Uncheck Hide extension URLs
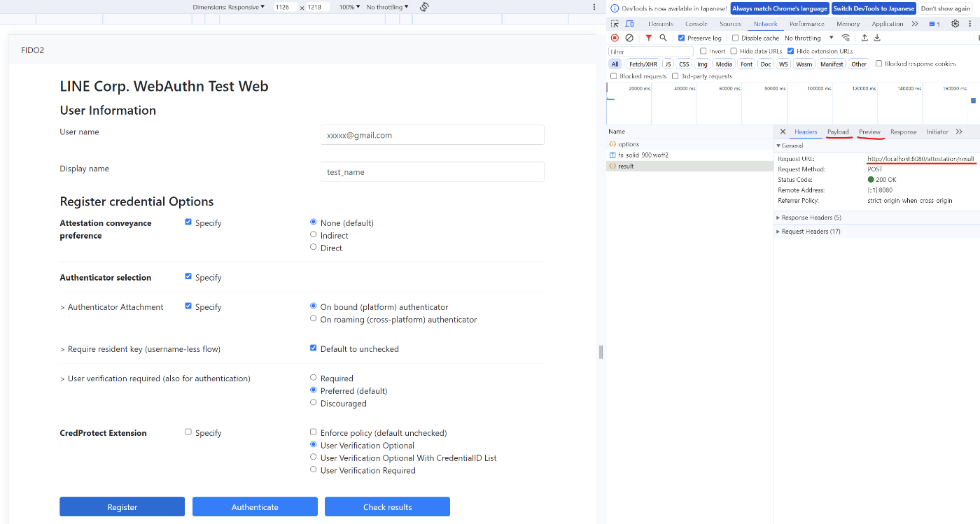 click(790, 51)
